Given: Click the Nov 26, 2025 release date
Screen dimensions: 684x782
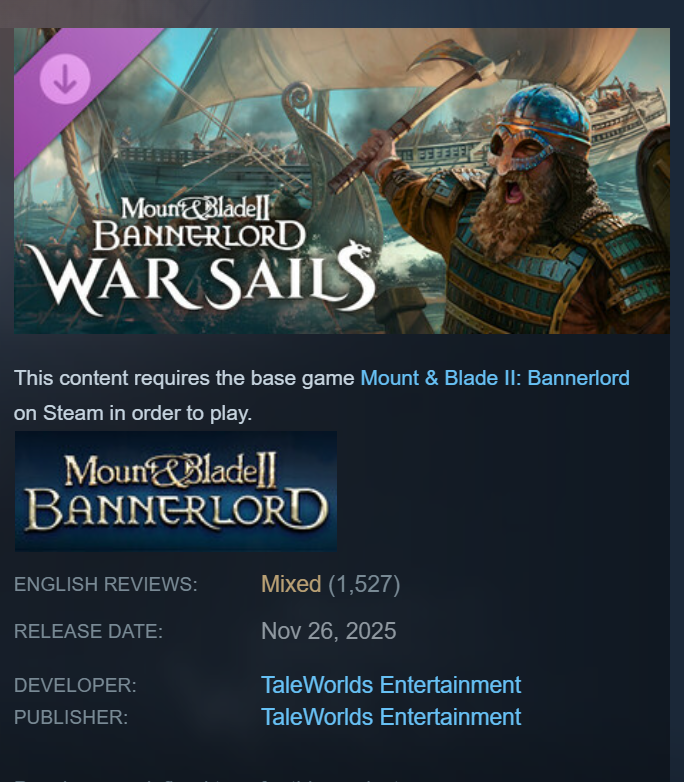Looking at the screenshot, I should click(x=329, y=631).
